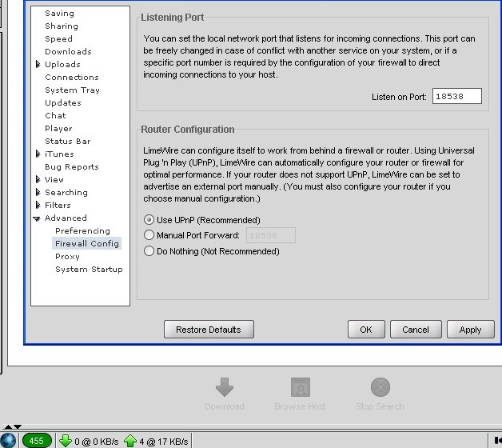Expand the iTunes tree node

point(38,154)
